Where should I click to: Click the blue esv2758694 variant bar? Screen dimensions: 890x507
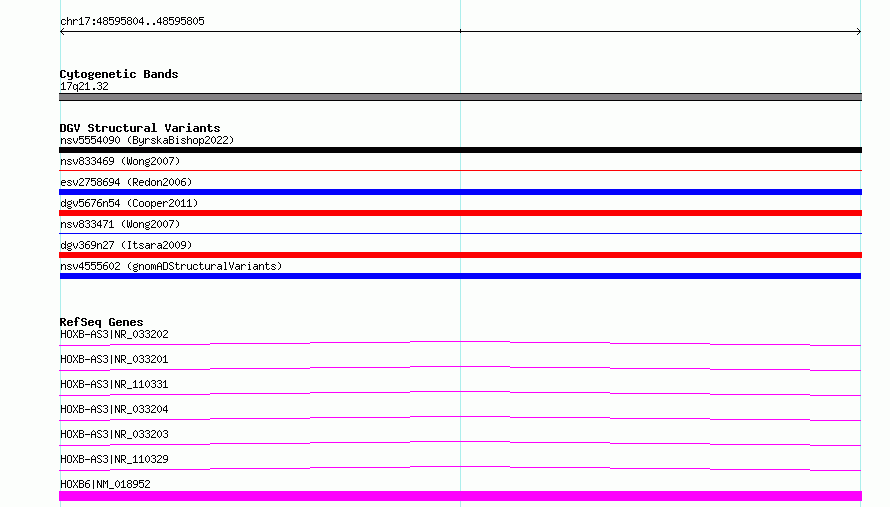(460, 192)
